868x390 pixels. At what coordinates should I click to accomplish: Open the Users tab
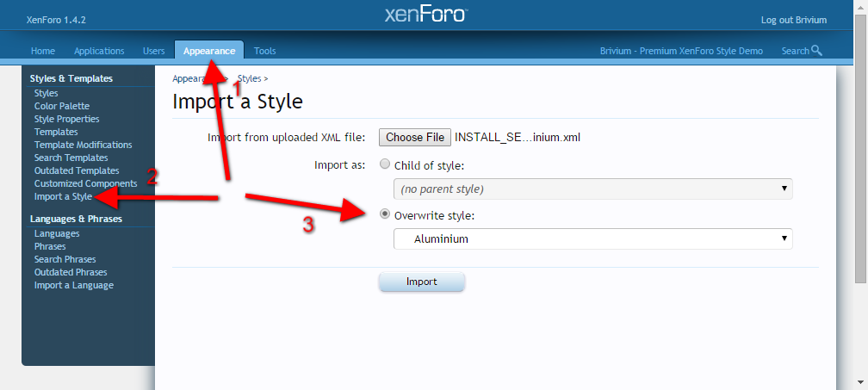[154, 51]
